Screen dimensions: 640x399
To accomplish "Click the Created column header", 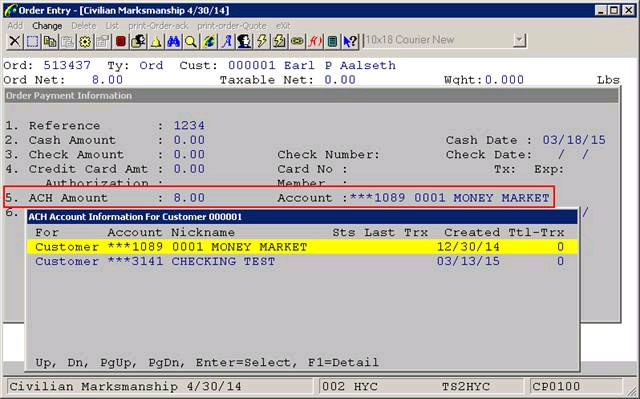I will pyautogui.click(x=472, y=233).
